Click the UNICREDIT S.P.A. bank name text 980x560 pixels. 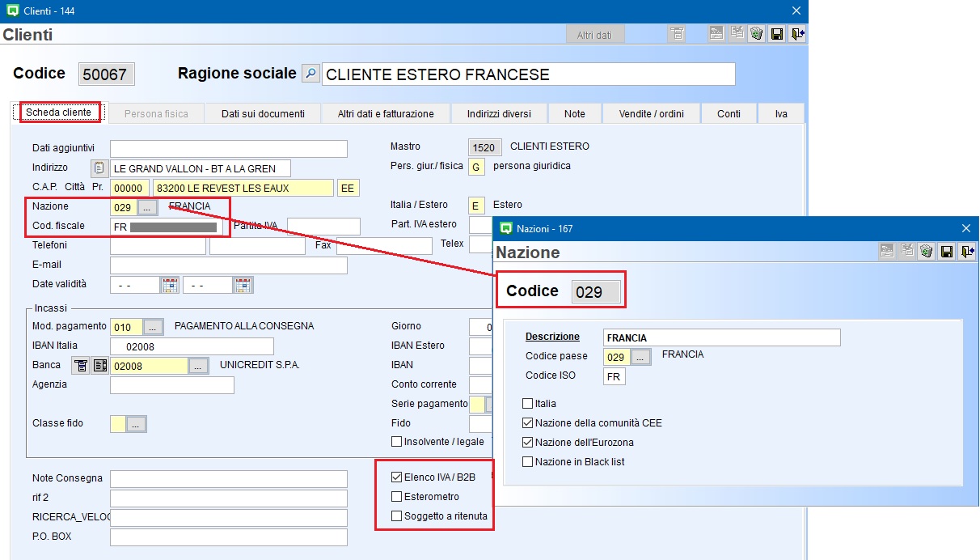click(260, 365)
